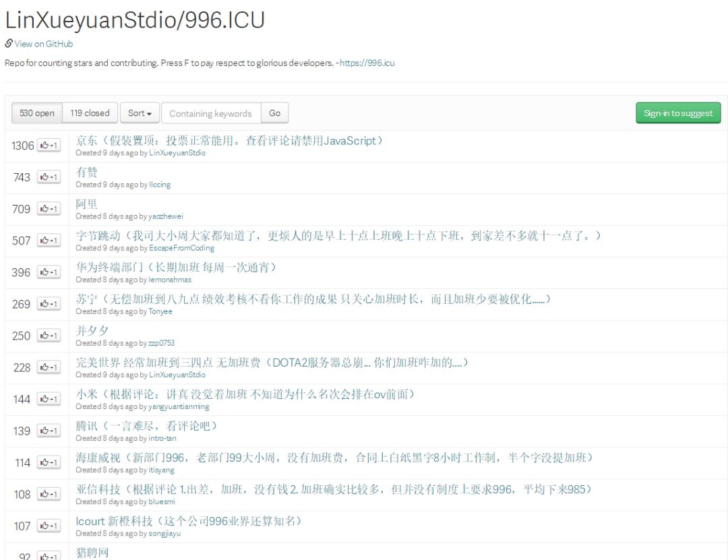The height and width of the screenshot is (560, 728).
Task: Open author lemonahmas's profile
Action: (170, 280)
